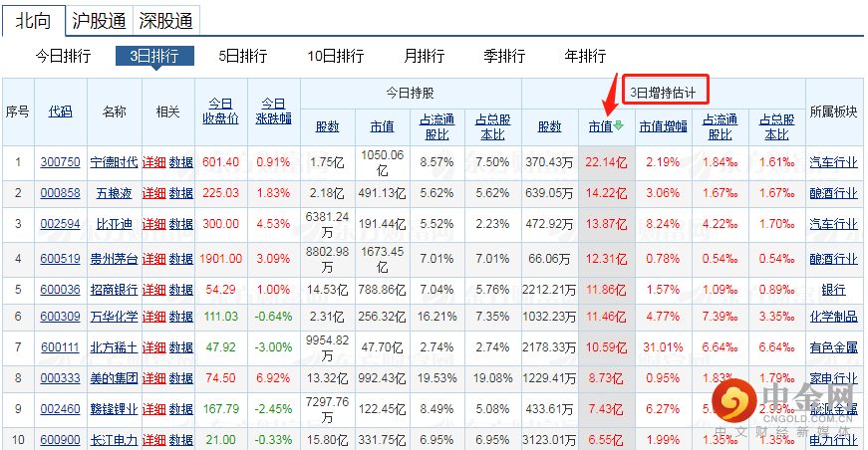Sort by 股数 under 3日增持估计
Viewport: 868px width, 450px height.
(x=550, y=126)
